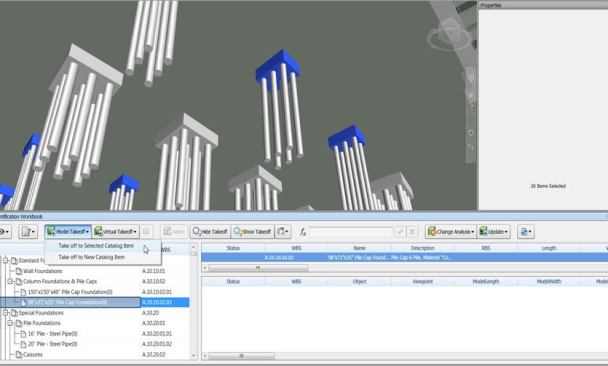
Task: Click the lower grid Object column header
Action: click(x=359, y=281)
